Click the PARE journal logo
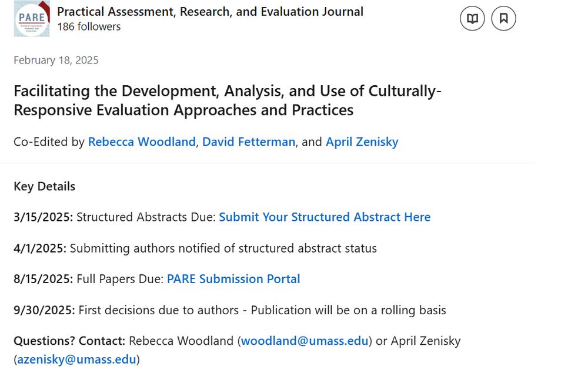Image resolution: width=588 pixels, height=370 pixels. click(x=32, y=19)
